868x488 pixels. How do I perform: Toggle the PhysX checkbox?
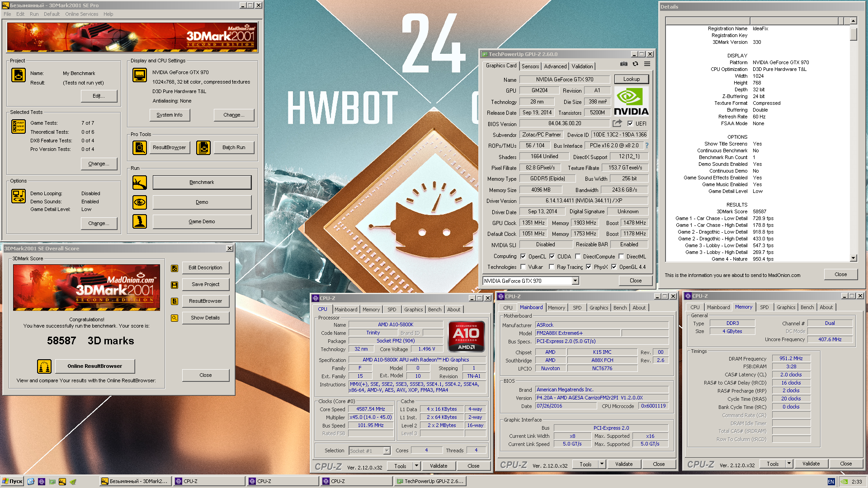point(589,267)
